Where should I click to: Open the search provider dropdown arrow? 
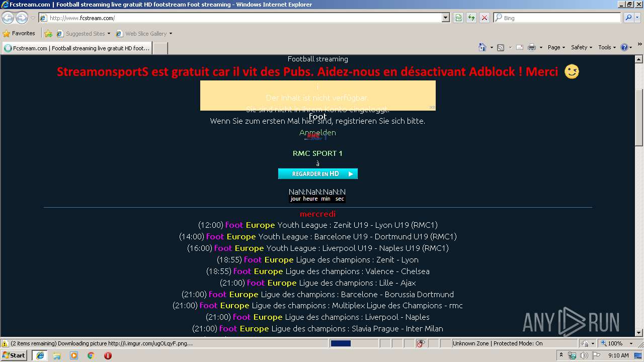tap(637, 18)
